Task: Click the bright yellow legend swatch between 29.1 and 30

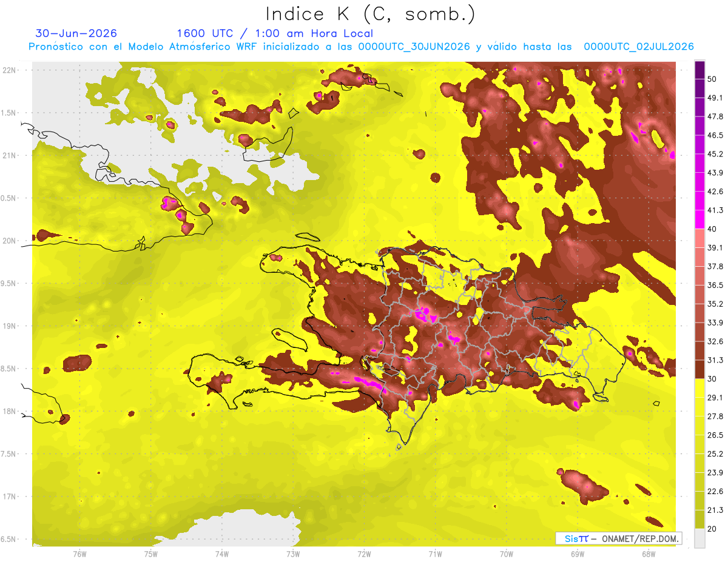Action: tap(699, 388)
